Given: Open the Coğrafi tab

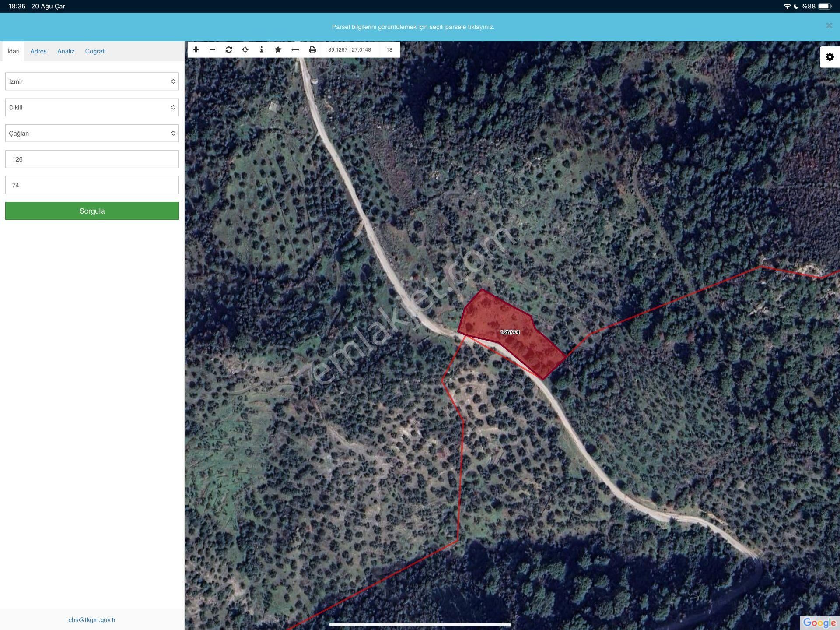Looking at the screenshot, I should [x=95, y=51].
